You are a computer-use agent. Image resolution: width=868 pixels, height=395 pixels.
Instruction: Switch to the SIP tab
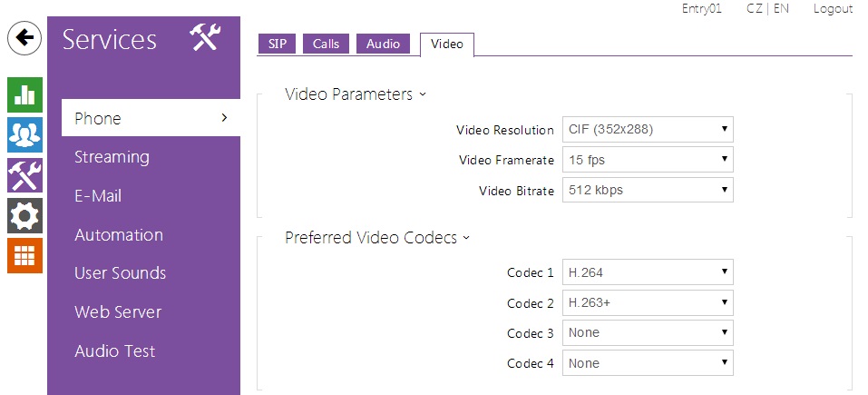278,44
